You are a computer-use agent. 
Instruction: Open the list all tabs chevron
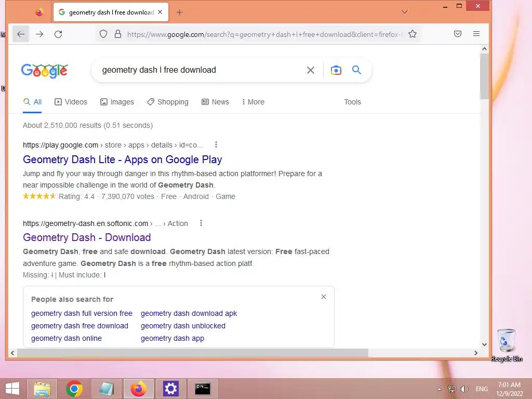(404, 12)
